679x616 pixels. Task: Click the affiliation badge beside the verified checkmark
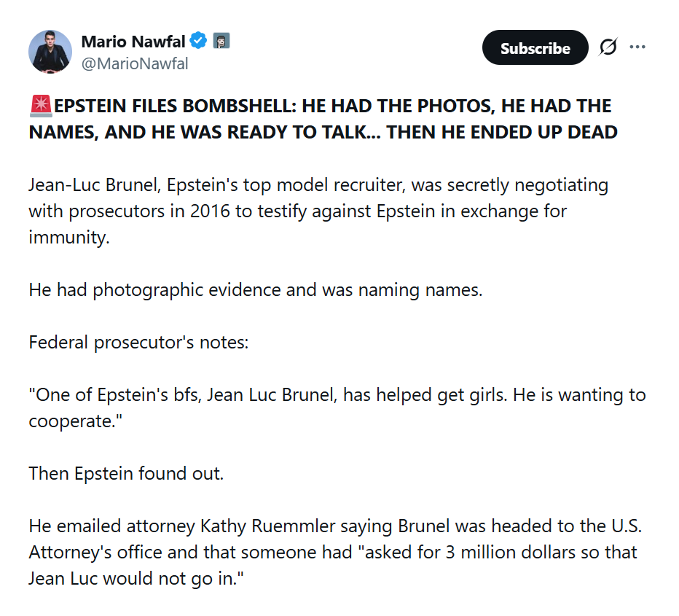221,42
